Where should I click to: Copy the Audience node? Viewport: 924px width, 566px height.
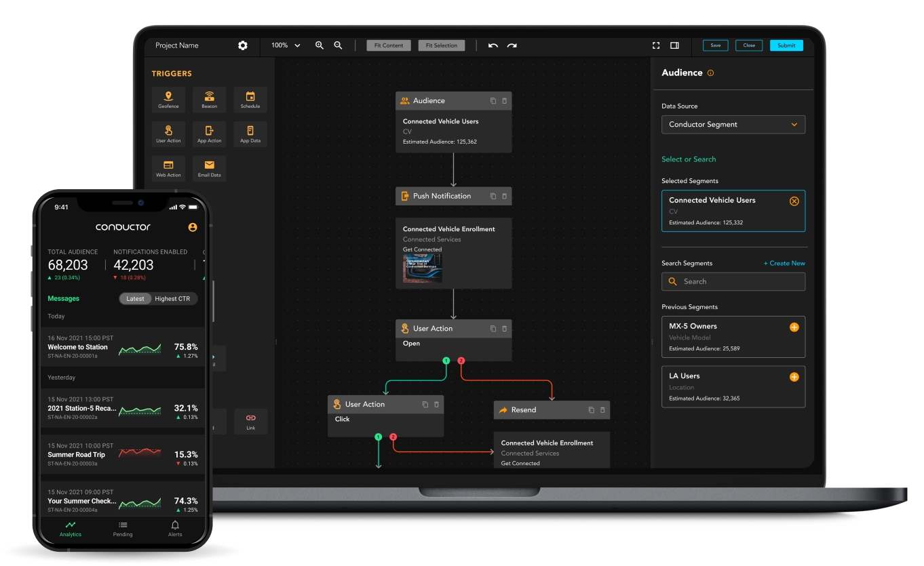pyautogui.click(x=493, y=101)
